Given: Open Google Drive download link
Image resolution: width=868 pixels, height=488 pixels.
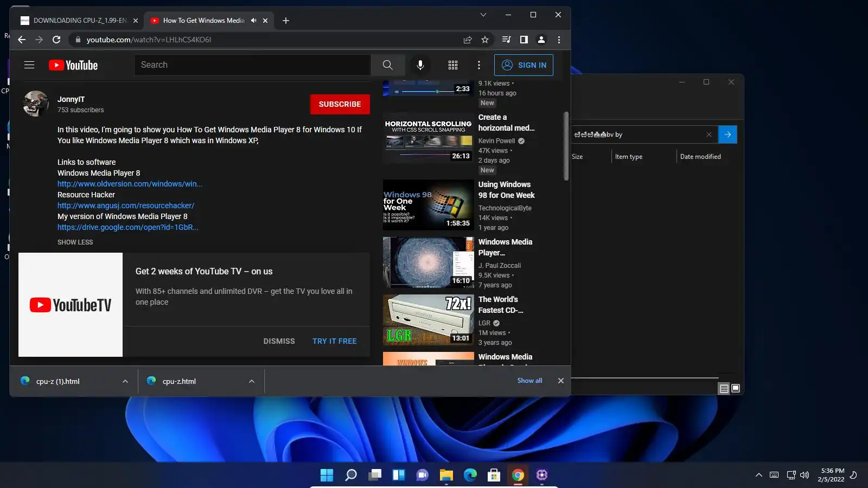Looking at the screenshot, I should click(128, 227).
